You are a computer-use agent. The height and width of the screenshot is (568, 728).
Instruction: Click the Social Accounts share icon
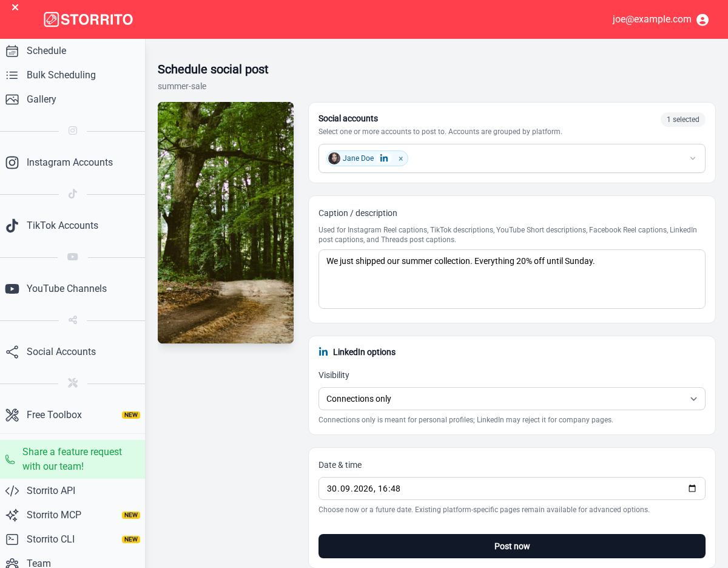coord(12,352)
